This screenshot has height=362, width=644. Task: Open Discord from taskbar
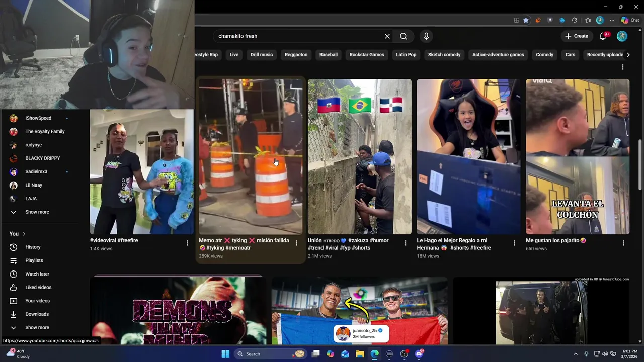pos(419,354)
